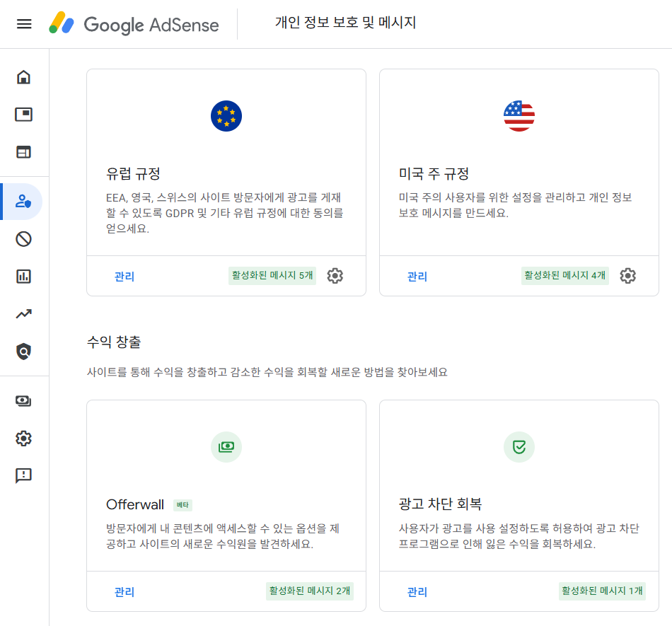Open Blocking controls sidebar icon
The height and width of the screenshot is (626, 672).
coord(24,239)
